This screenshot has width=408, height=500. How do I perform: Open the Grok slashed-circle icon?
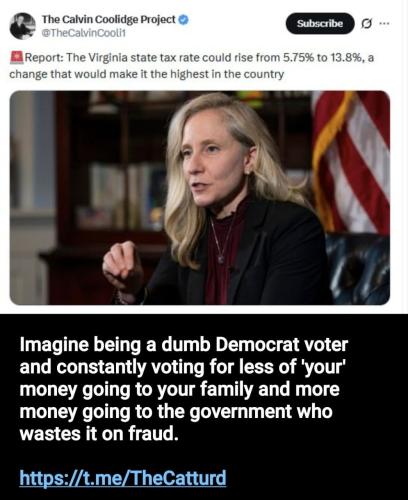tap(366, 24)
